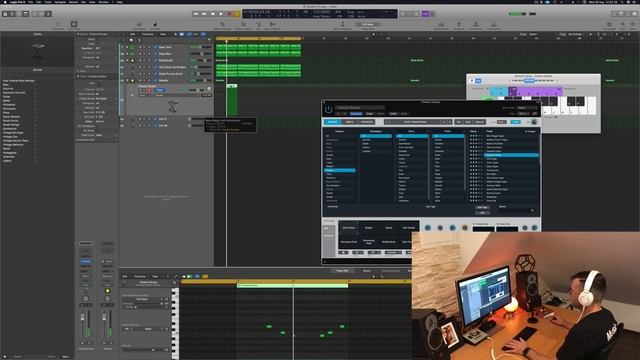Open the File menu in the menu bar
640x360 pixels.
point(31,2)
